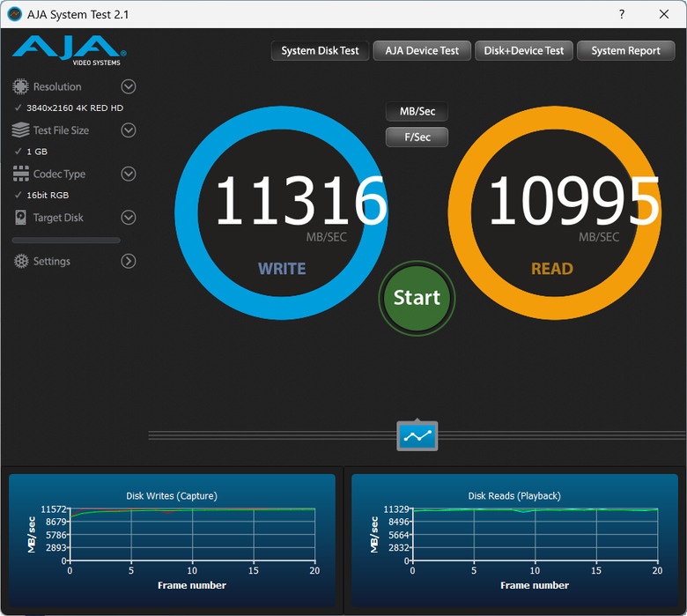Select the AJA Device Test tab
687x616 pixels.
pyautogui.click(x=422, y=51)
